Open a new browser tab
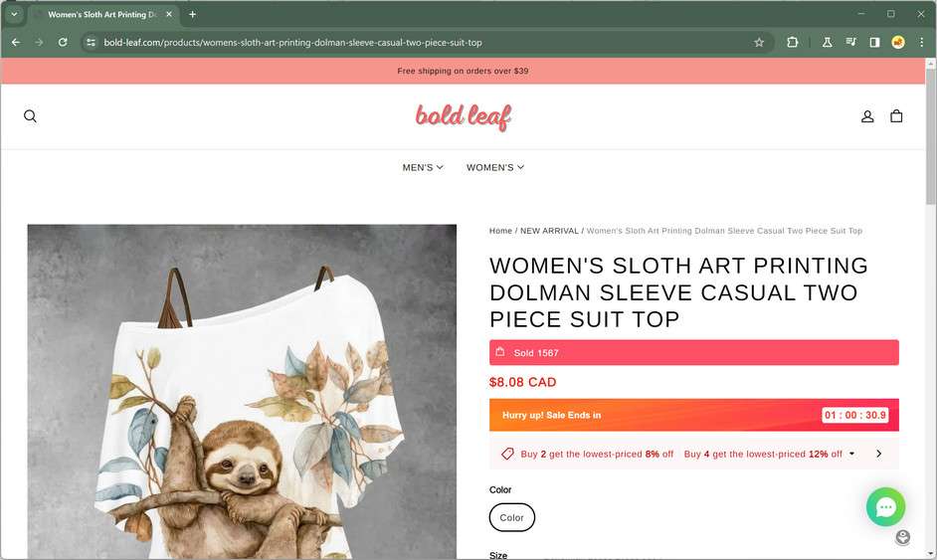Screen dimensions: 937x560 [x=193, y=14]
